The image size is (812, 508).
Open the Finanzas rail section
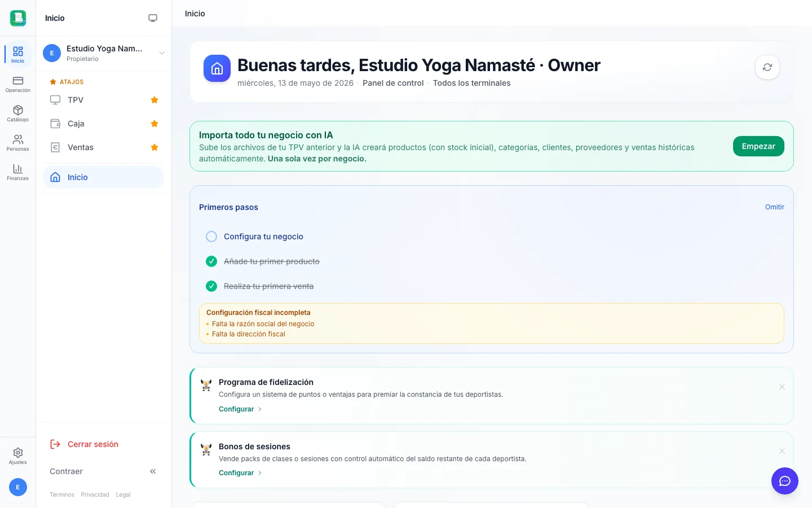17,172
